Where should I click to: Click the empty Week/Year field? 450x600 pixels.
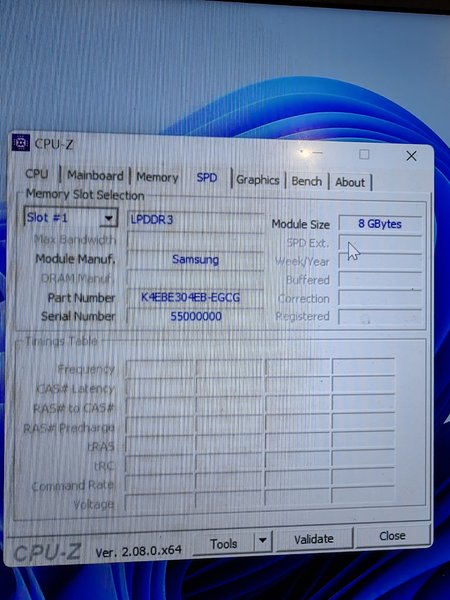point(380,262)
